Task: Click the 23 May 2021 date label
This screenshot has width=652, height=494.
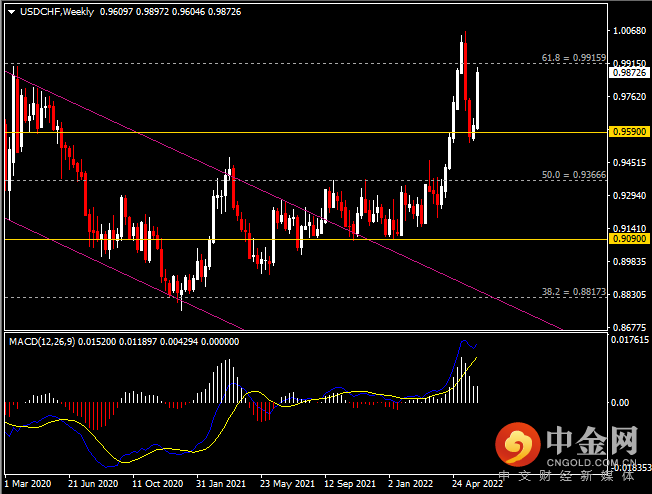Action: pyautogui.click(x=287, y=484)
